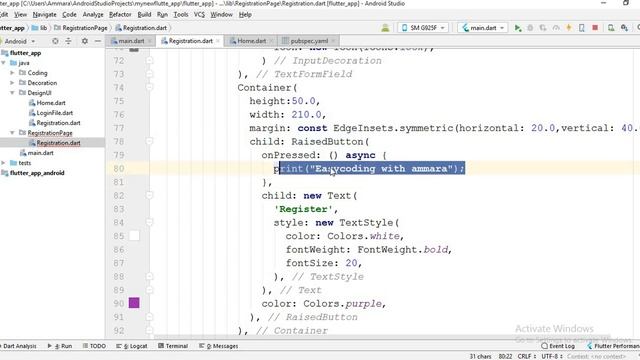Image resolution: width=640 pixels, height=360 pixels.
Task: Trigger Flutter Hot Reload lightning icon
Action: 569,28
